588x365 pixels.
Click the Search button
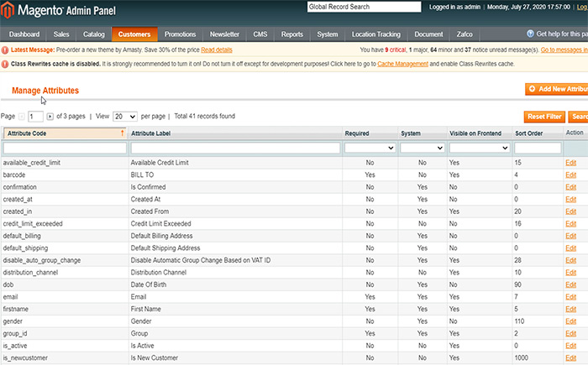pos(578,117)
